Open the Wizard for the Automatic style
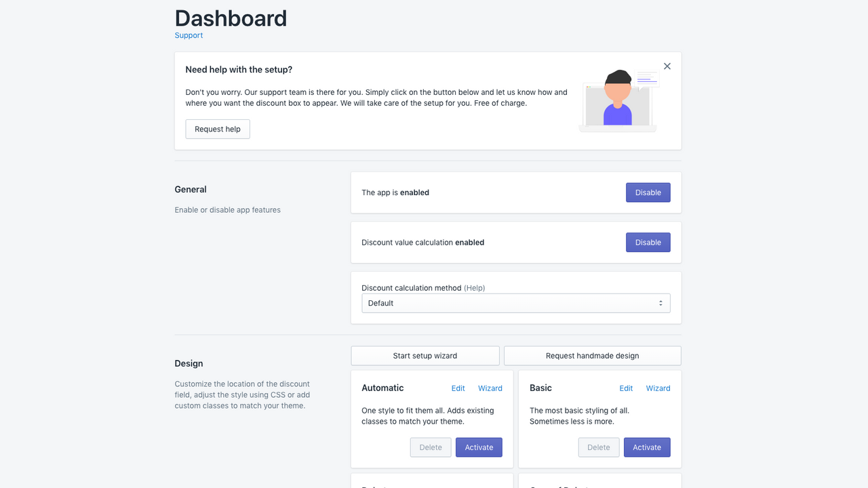 click(490, 388)
